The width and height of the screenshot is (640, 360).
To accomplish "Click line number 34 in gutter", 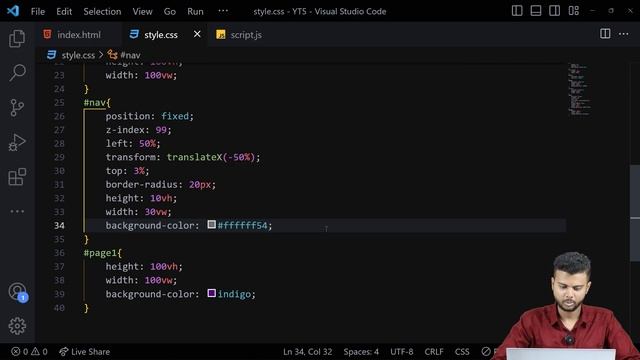I will 59,226.
